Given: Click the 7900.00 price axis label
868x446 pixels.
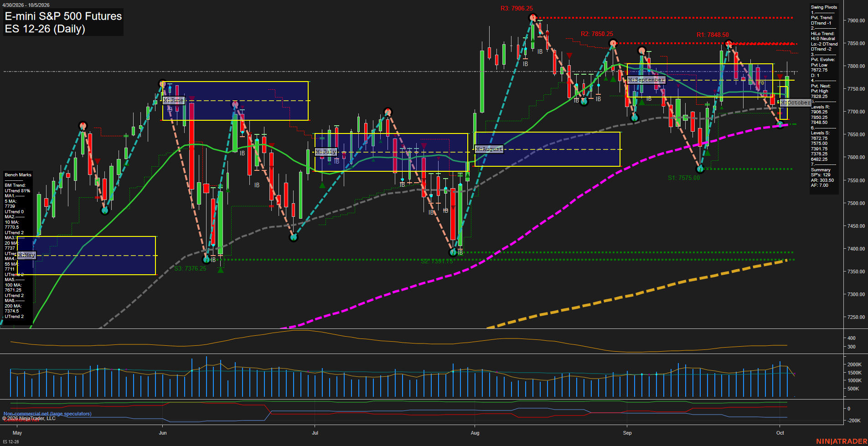Looking at the screenshot, I should tap(856, 21).
